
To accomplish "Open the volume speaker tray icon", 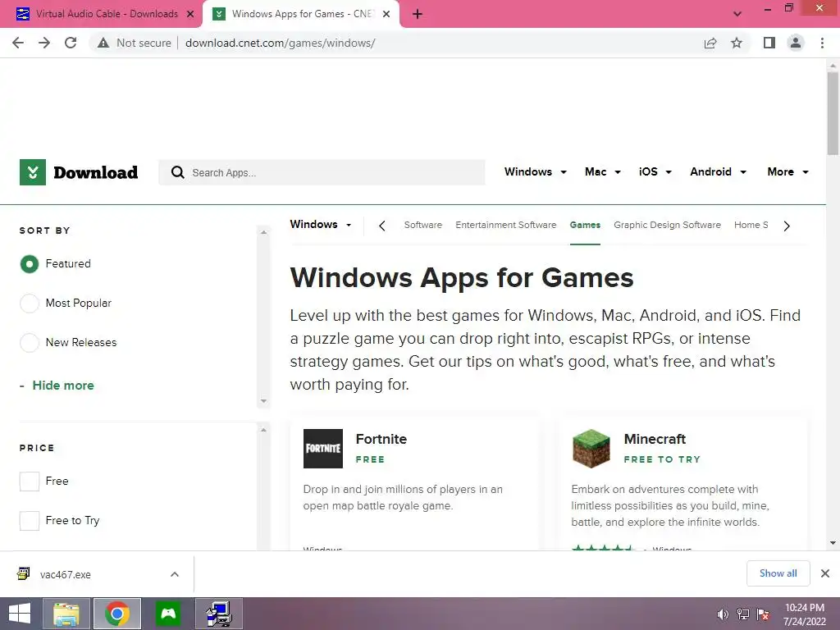I will click(x=723, y=614).
